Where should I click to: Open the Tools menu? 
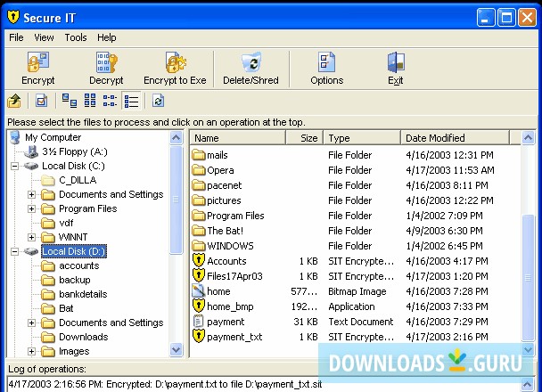pyautogui.click(x=76, y=37)
